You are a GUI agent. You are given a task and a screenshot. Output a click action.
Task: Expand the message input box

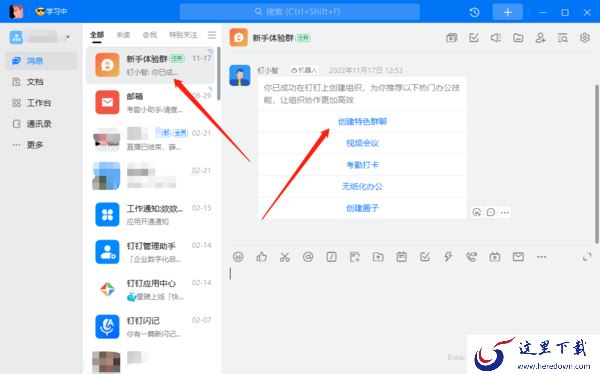587,257
